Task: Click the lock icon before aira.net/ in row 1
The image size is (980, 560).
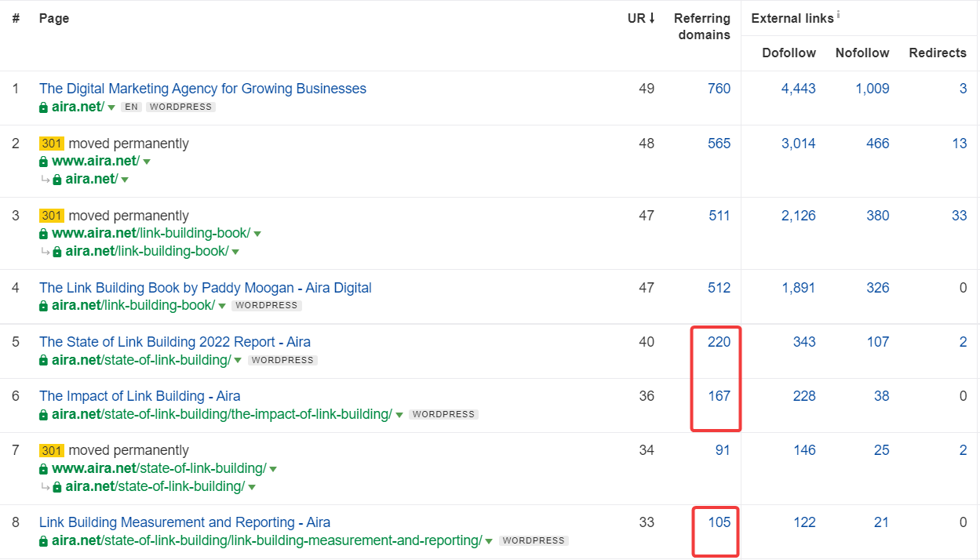Action: coord(44,107)
